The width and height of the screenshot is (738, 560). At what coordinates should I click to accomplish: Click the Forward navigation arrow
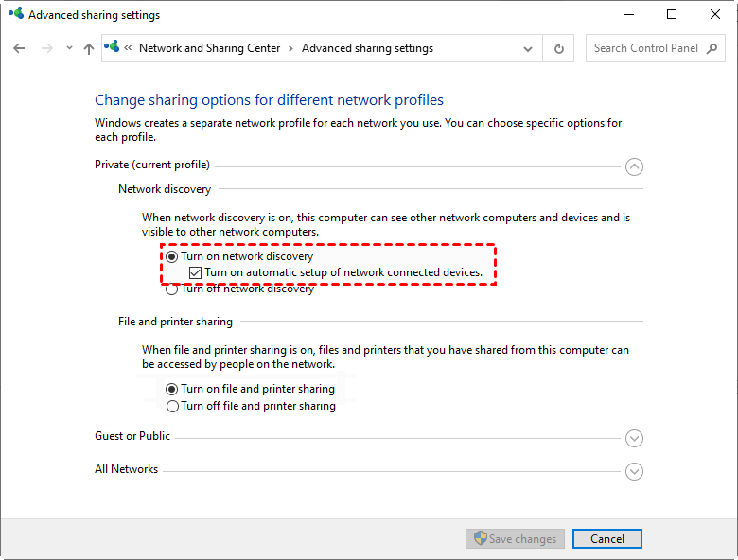46,48
